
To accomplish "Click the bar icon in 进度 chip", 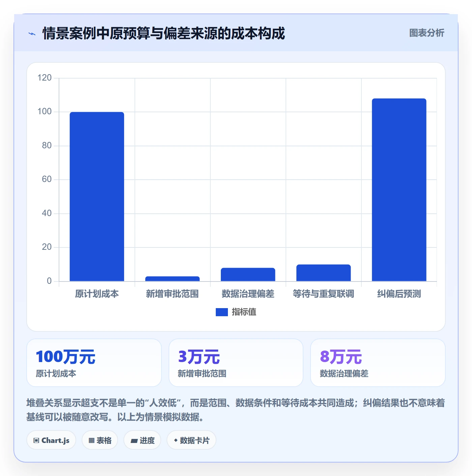I will click(x=134, y=441).
